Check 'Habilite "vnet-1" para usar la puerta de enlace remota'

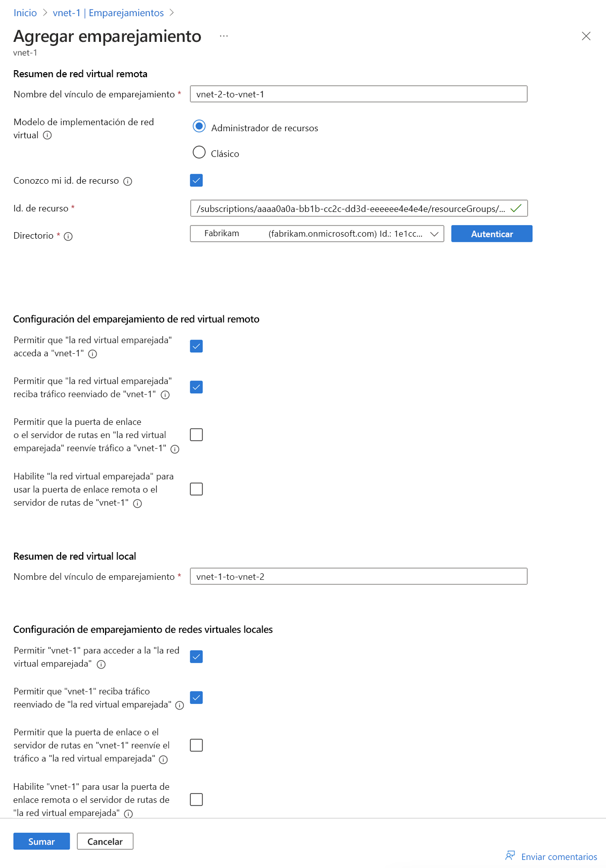[196, 799]
